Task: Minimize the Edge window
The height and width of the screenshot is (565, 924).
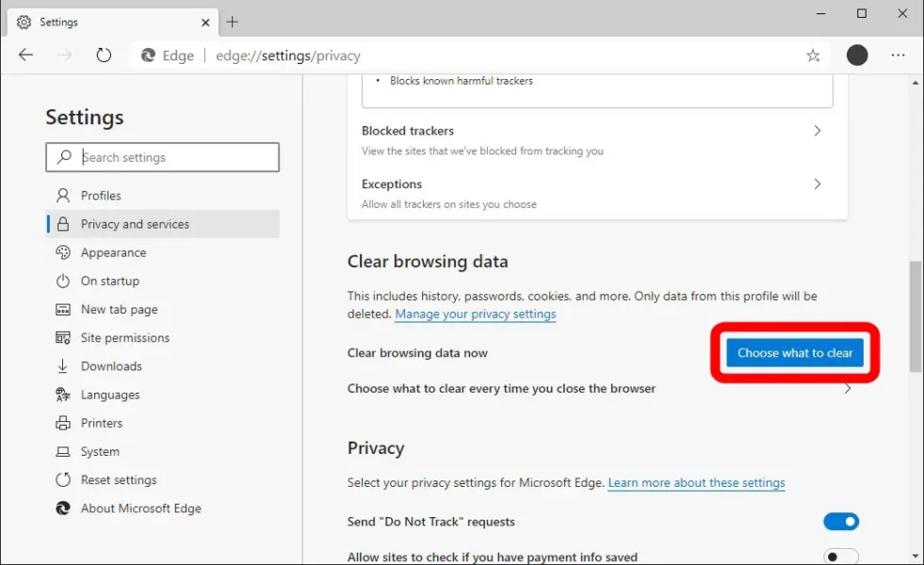Action: (821, 13)
